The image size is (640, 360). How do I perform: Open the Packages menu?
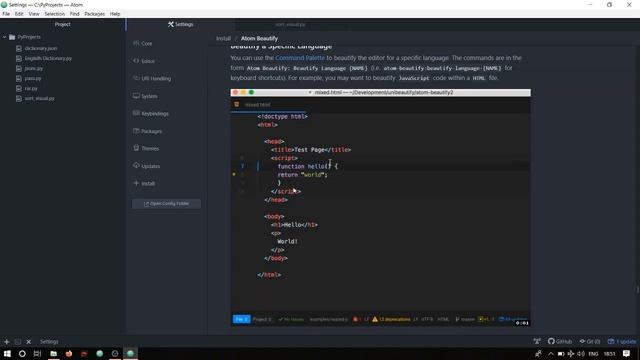pos(95,14)
